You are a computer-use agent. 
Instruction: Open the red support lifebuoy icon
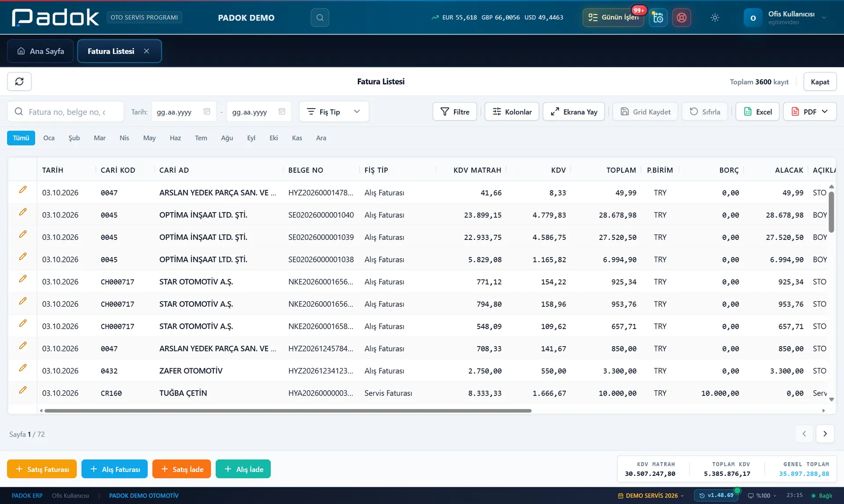[x=681, y=18]
